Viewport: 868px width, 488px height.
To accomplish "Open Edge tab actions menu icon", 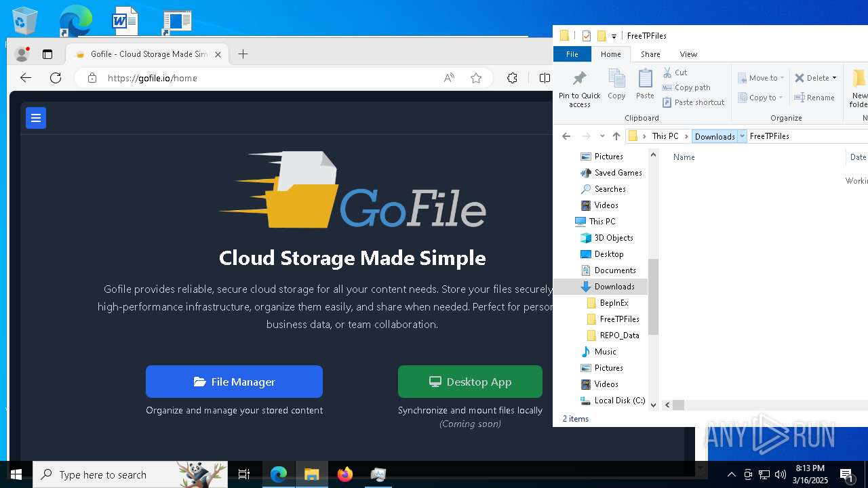I will point(47,54).
